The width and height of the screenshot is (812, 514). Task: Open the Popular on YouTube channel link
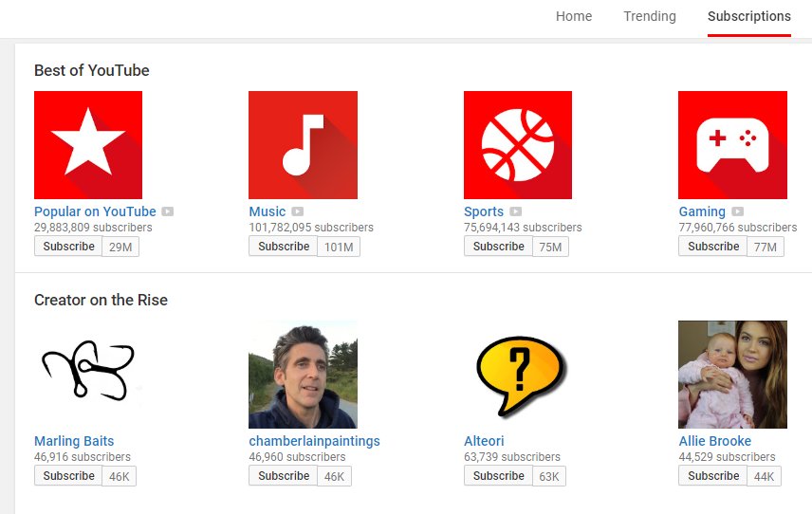(95, 211)
